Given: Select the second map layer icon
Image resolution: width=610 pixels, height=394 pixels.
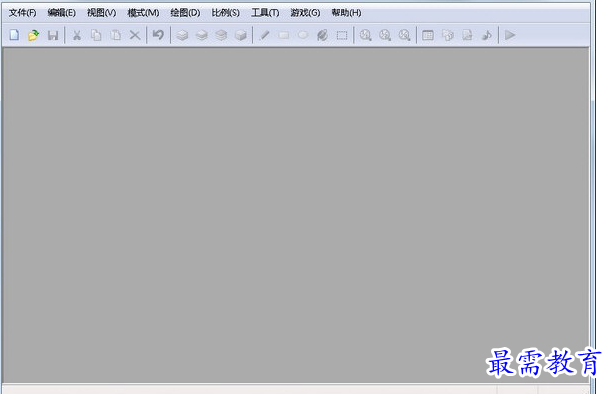Looking at the screenshot, I should (202, 35).
